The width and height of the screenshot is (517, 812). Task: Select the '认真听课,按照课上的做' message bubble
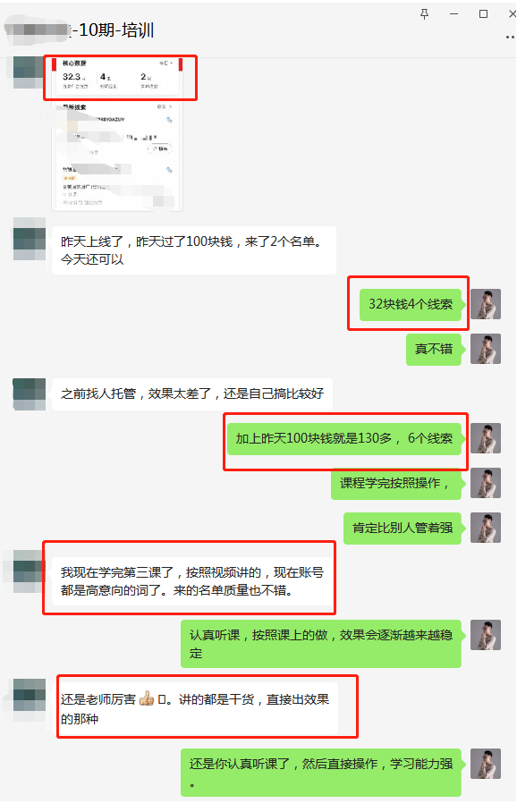click(321, 644)
